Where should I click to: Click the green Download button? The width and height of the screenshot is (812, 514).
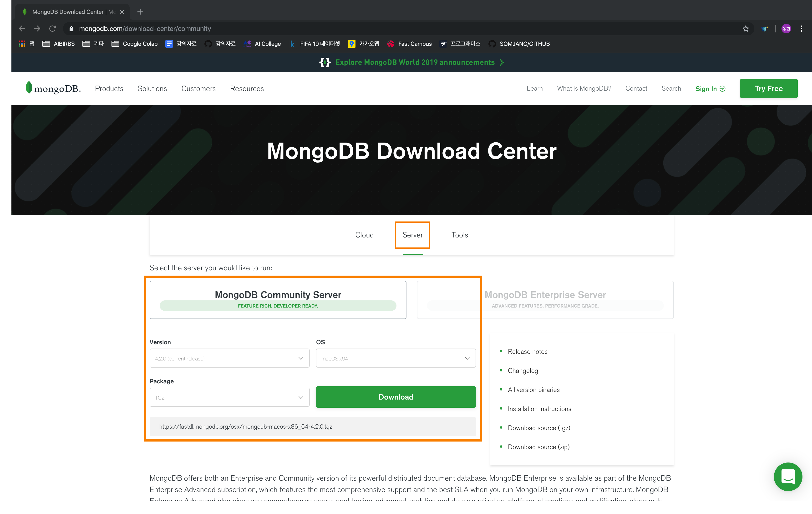point(396,397)
